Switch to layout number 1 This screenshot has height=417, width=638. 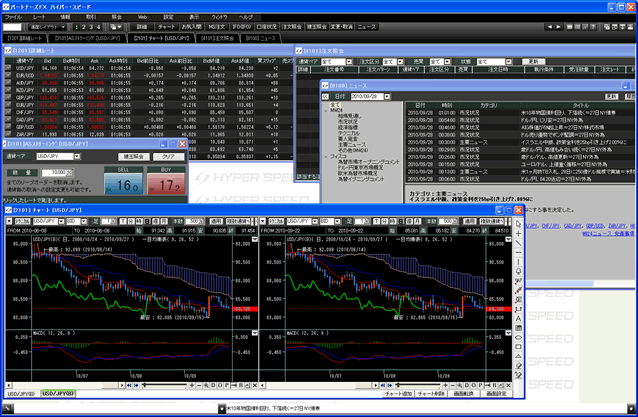(x=76, y=27)
